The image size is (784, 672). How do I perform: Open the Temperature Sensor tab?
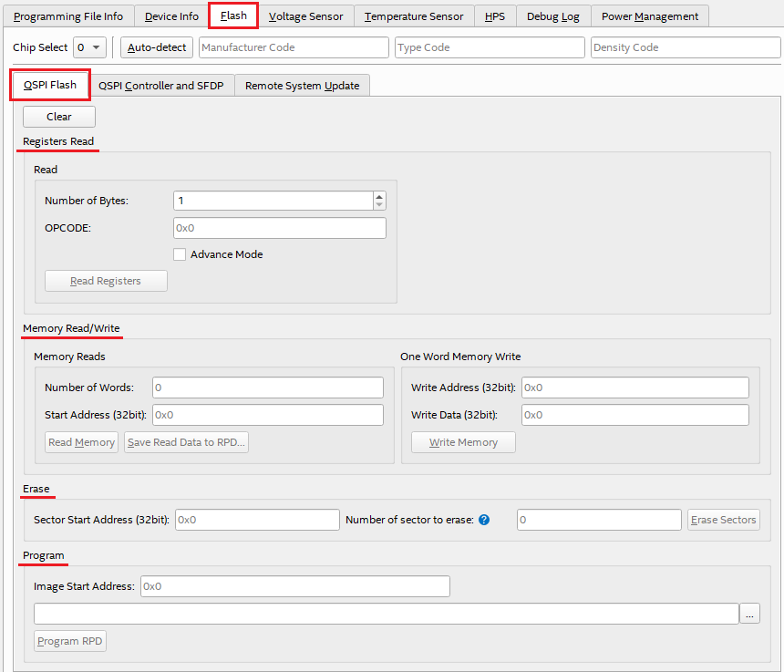(x=413, y=16)
